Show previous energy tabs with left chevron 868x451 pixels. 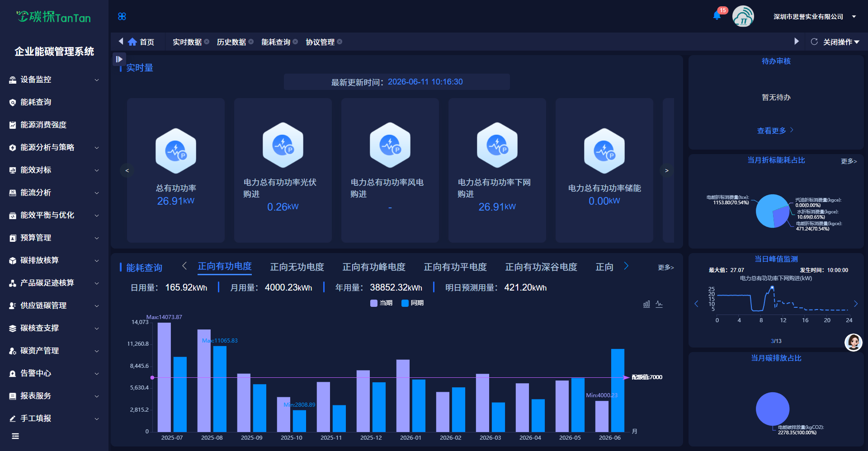point(184,266)
